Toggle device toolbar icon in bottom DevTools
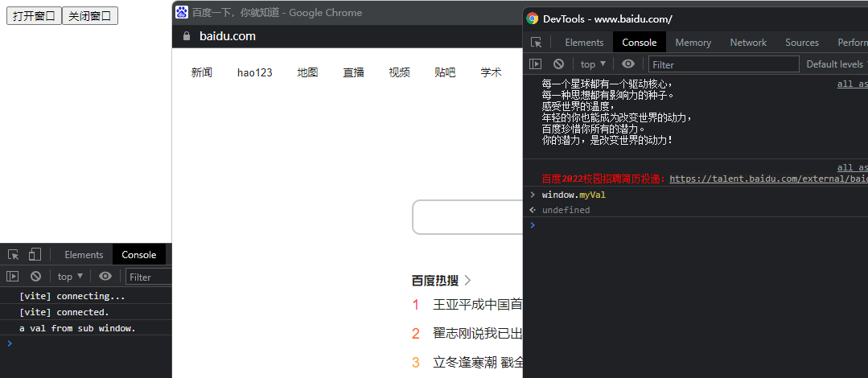Screen dimensions: 868x378 pyautogui.click(x=35, y=255)
